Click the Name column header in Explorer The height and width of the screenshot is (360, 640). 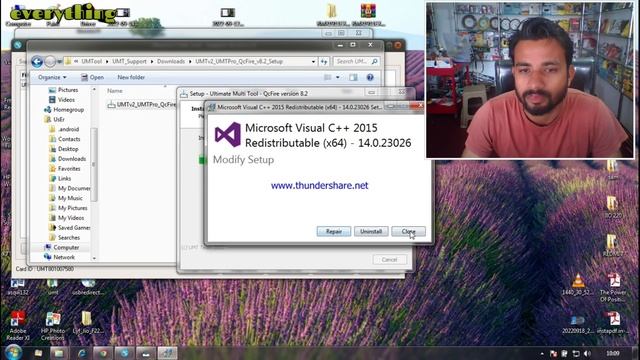[x=115, y=91]
